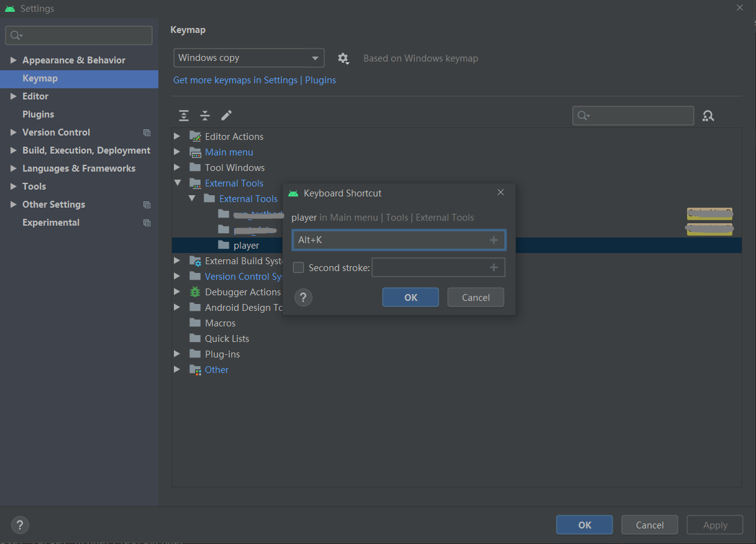Click OK button of Settings window
This screenshot has width=756, height=544.
[x=585, y=525]
